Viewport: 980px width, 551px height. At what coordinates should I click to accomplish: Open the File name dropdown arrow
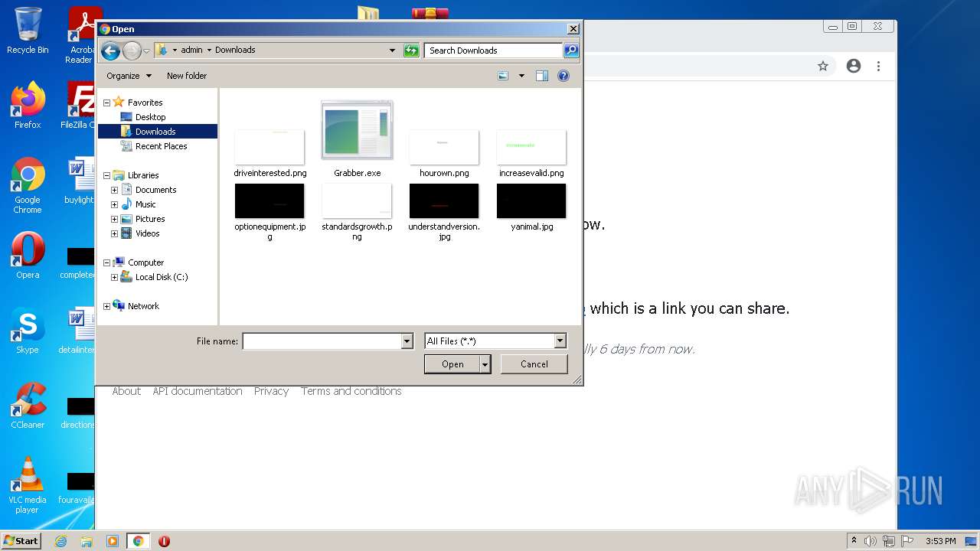tap(407, 341)
